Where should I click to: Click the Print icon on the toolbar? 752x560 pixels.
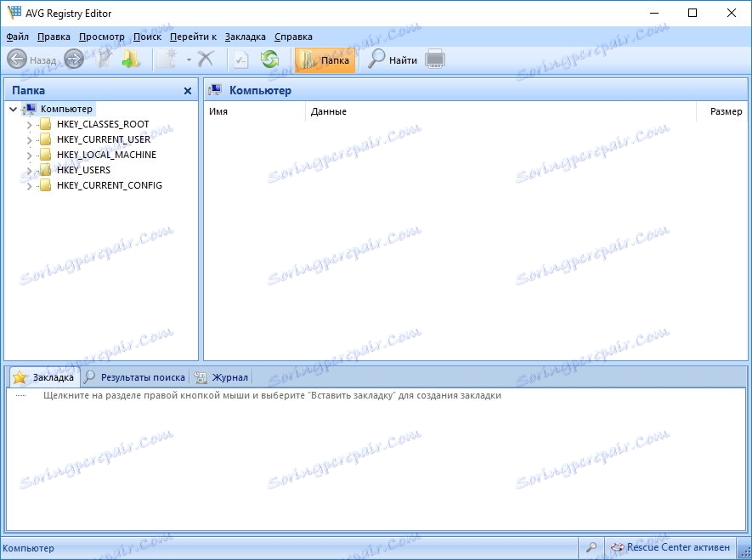(x=434, y=59)
